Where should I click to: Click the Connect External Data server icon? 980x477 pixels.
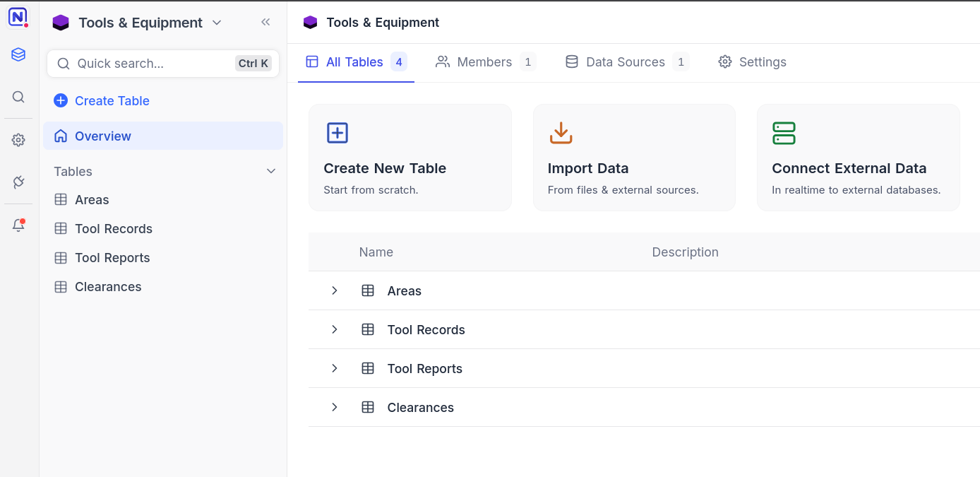tap(784, 133)
